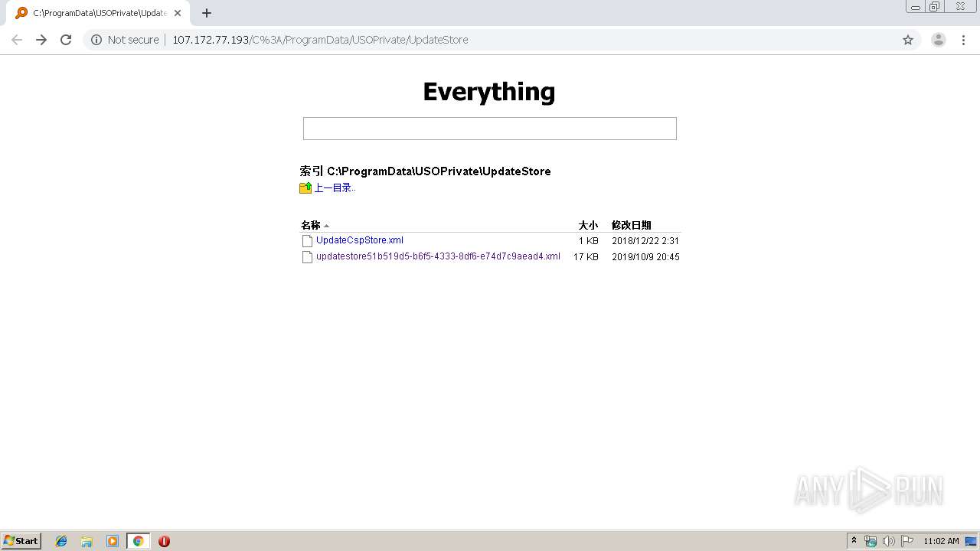Click the date 2018/12/22 2:31

[x=645, y=241]
